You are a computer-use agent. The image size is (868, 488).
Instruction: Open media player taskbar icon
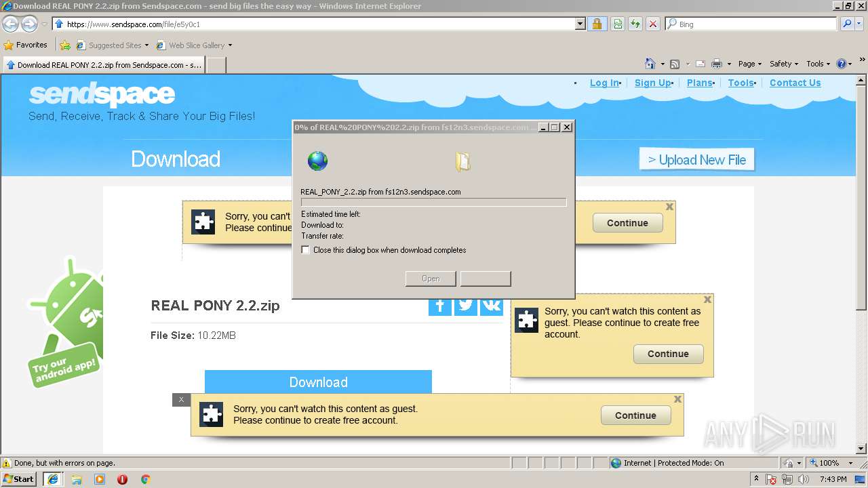(100, 479)
